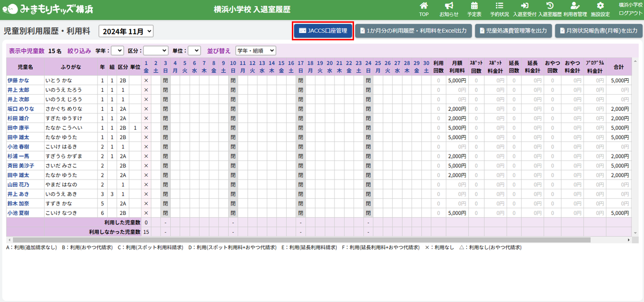Click the horizontal scrollbar under the table
Screen dimensions: 644x302
click(x=297, y=240)
